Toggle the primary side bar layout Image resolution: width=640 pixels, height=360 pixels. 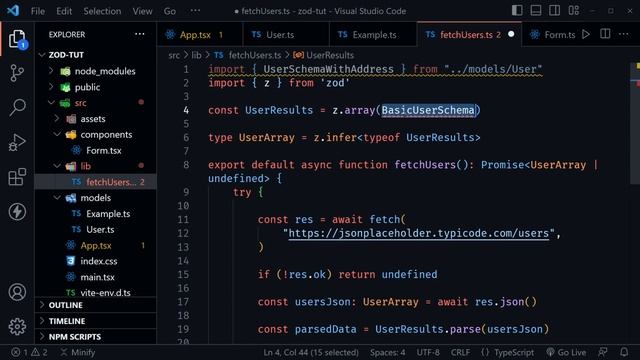(517, 11)
